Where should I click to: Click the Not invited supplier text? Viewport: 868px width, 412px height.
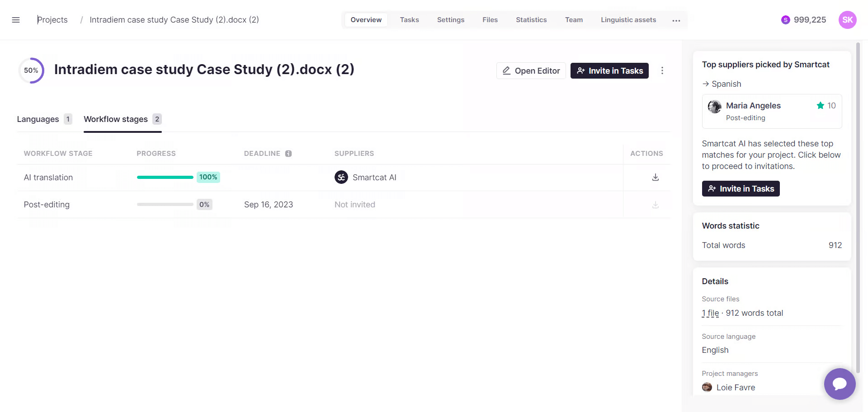355,205
